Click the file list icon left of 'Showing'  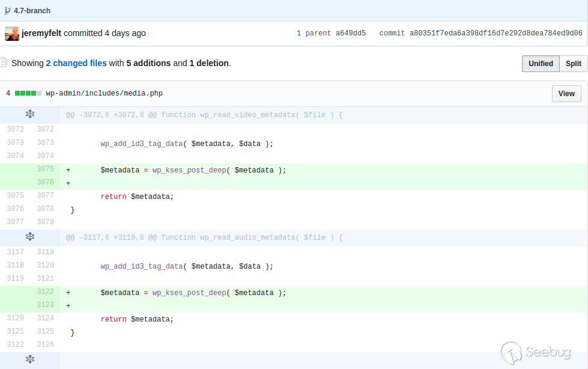4,63
